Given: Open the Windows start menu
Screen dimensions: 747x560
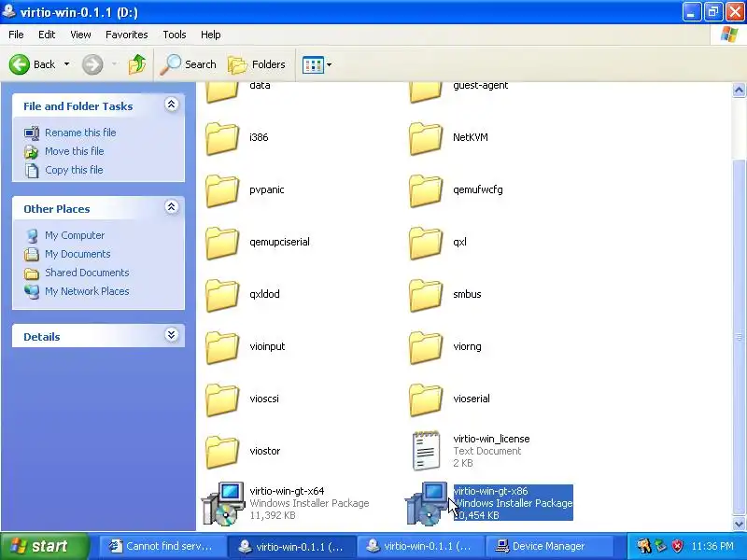Looking at the screenshot, I should pos(45,546).
